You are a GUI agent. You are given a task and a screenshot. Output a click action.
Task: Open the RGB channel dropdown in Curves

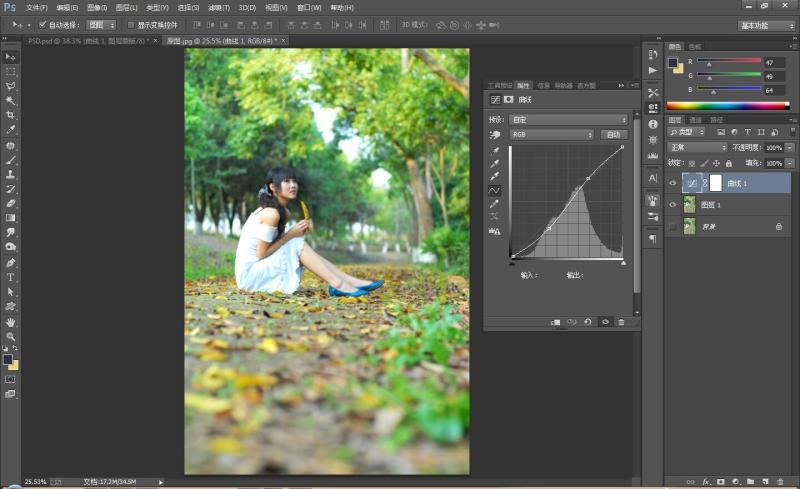point(552,134)
